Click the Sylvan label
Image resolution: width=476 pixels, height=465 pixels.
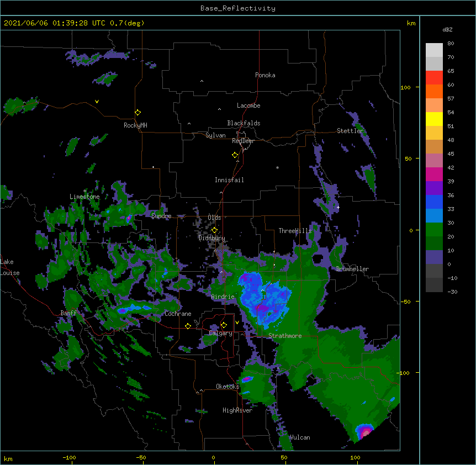click(x=215, y=135)
